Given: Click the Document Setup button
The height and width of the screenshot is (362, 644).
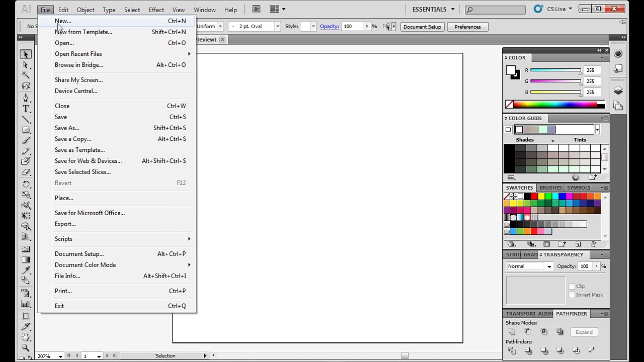Looking at the screenshot, I should point(422,27).
